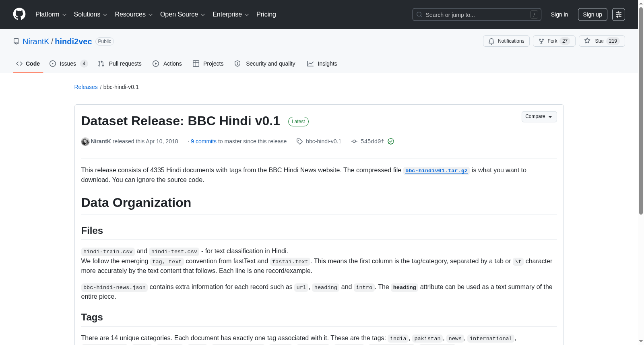Click the fastai.text code label

(290, 262)
